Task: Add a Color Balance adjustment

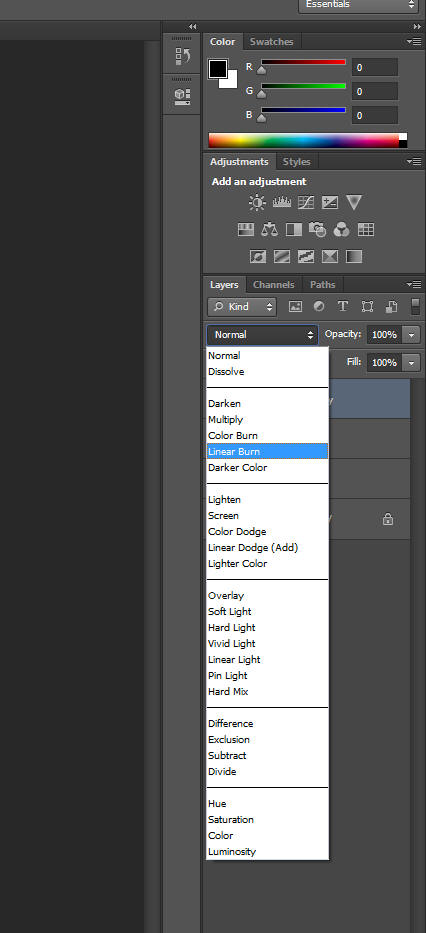Action: pyautogui.click(x=270, y=230)
